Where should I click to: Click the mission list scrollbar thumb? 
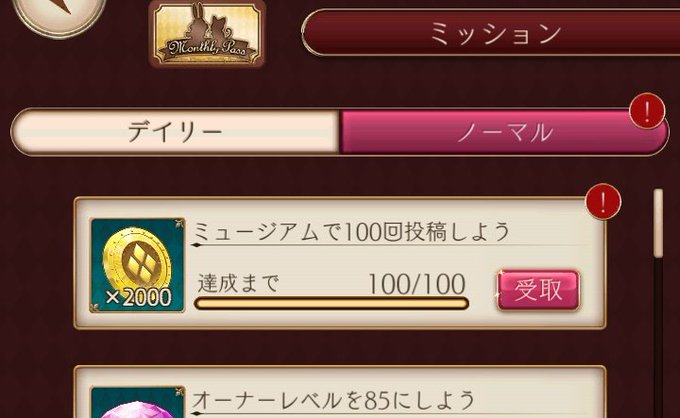point(658,223)
